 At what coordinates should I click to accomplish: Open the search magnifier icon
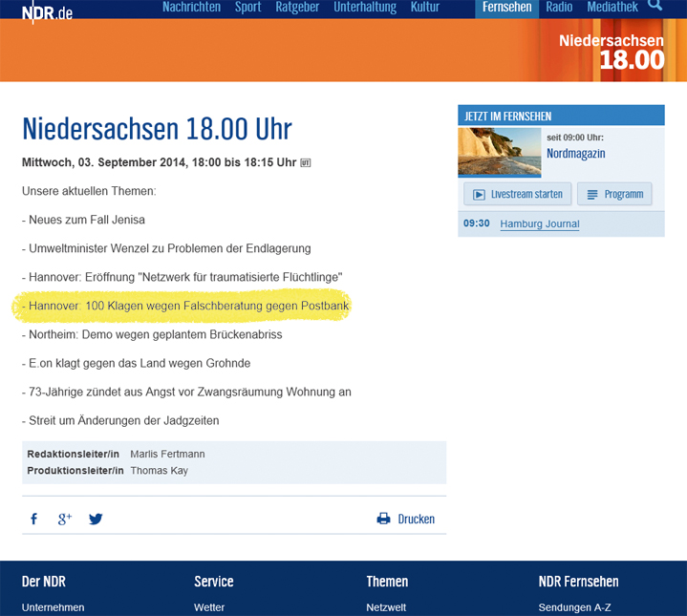pyautogui.click(x=655, y=6)
